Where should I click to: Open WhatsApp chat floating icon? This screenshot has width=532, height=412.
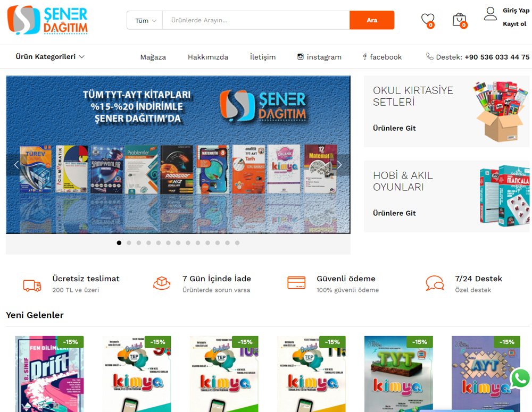[x=520, y=379]
